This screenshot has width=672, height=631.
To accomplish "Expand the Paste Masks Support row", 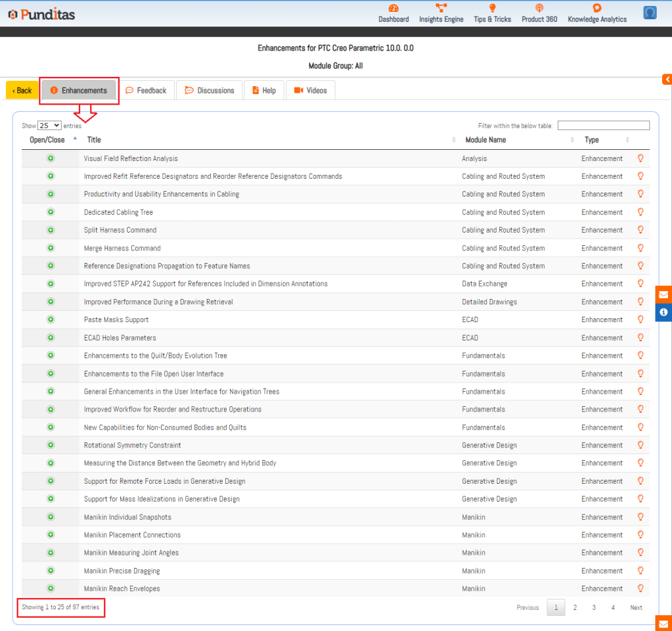I will click(x=51, y=319).
